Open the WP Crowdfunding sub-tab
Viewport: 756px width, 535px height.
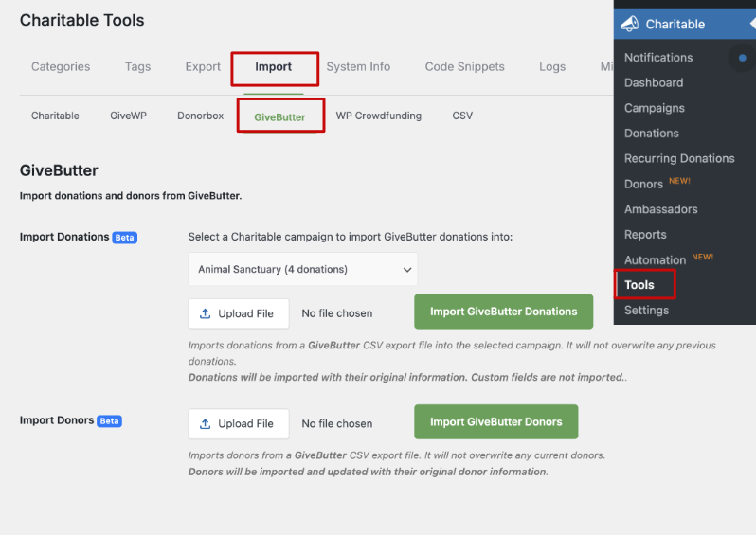coord(379,116)
